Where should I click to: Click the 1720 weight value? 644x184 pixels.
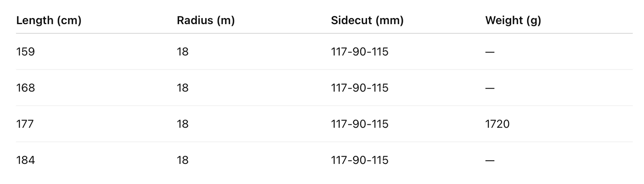tap(497, 124)
